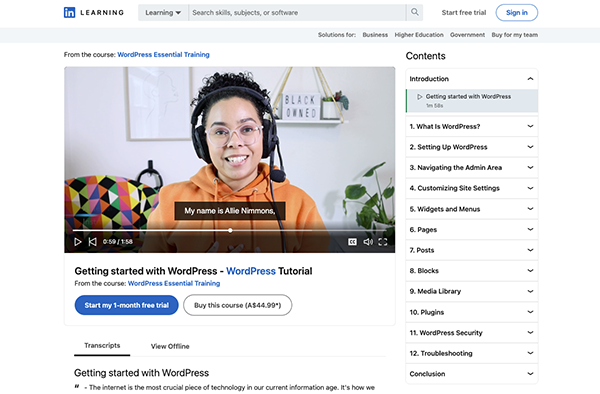
Task: Click the video progress slider handle
Action: click(x=230, y=231)
